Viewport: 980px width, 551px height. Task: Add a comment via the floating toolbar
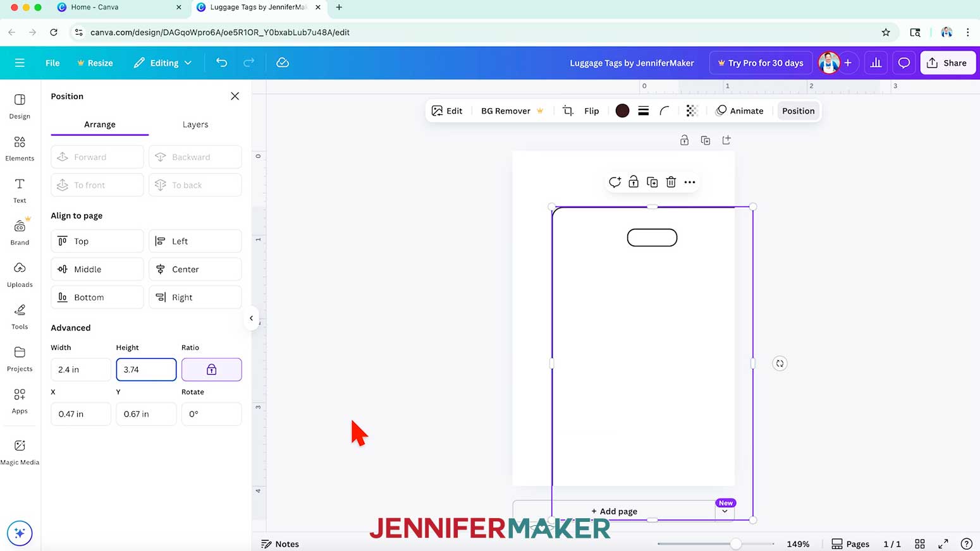[x=615, y=182]
